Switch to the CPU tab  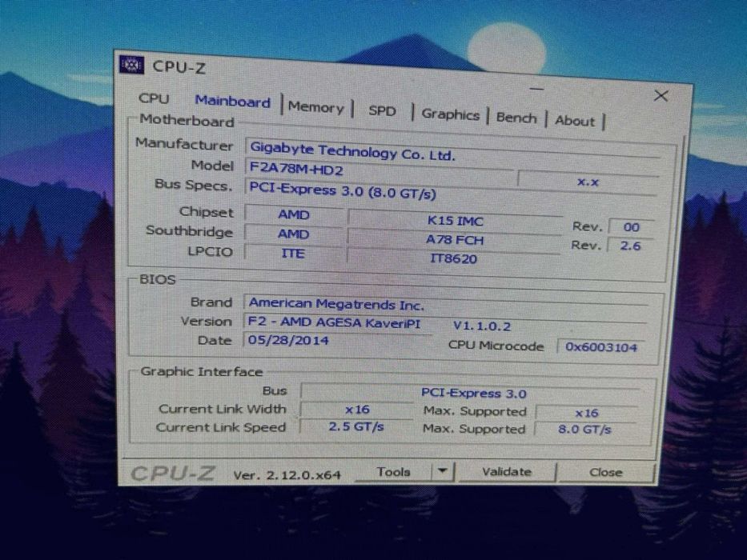(154, 98)
